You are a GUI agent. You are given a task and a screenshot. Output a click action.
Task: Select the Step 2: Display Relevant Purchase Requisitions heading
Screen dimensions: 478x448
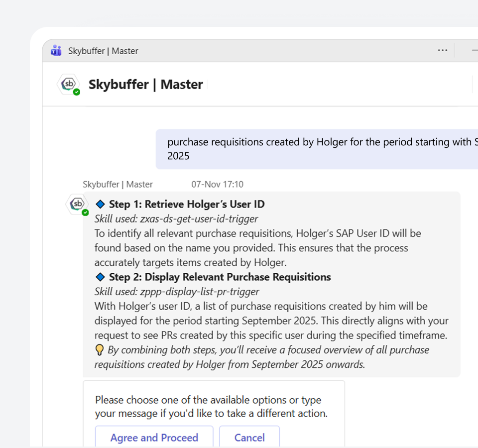coord(220,277)
